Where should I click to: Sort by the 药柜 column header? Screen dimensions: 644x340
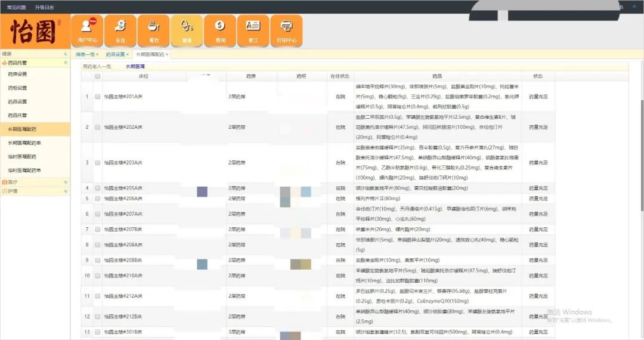(302, 76)
